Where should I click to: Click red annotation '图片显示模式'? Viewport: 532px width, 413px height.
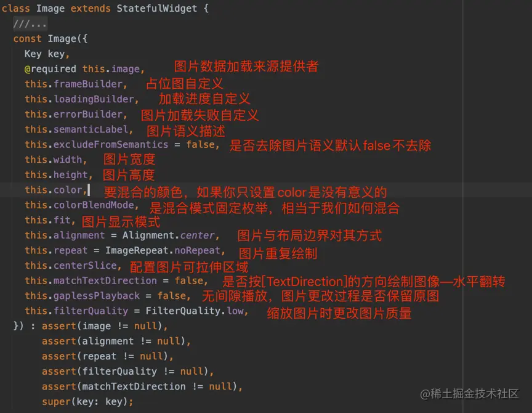[121, 222]
